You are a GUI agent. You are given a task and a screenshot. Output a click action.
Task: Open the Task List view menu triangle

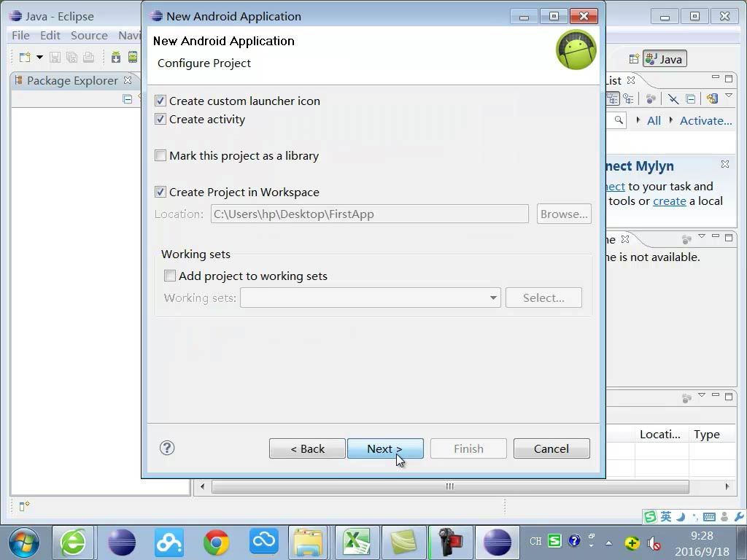click(x=729, y=96)
